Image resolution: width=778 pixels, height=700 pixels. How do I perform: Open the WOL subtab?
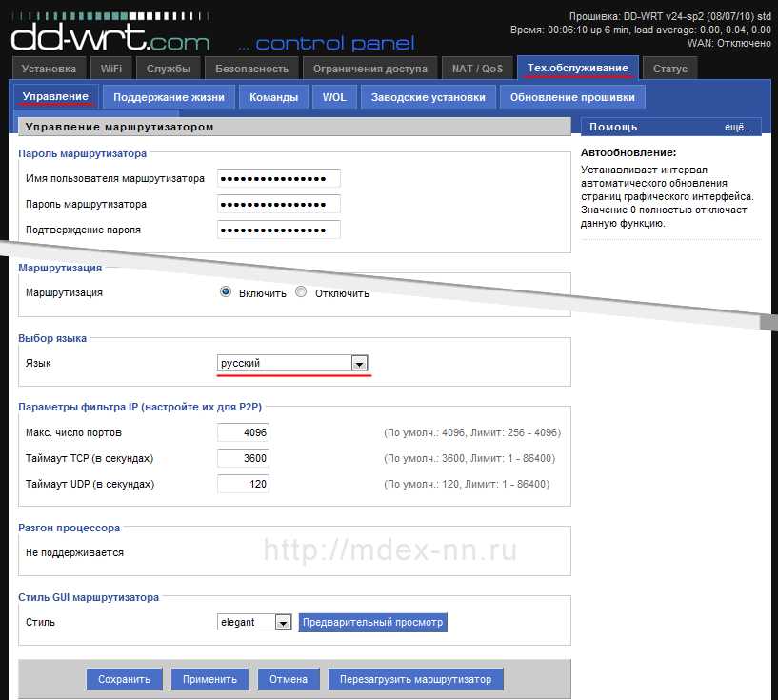pyautogui.click(x=334, y=97)
